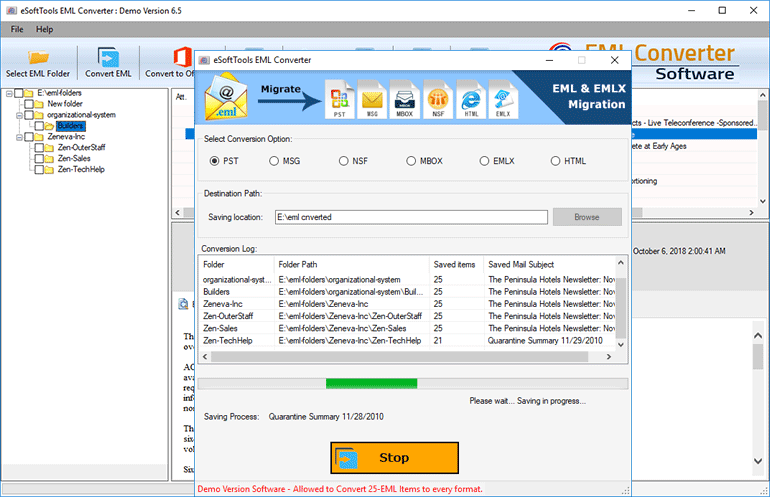Click preview pane scroll down arrow
The image size is (770, 497).
(758, 461)
